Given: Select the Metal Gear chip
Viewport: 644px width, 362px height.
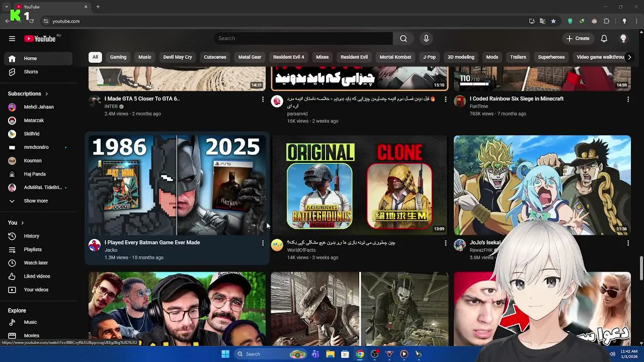Looking at the screenshot, I should [x=250, y=57].
